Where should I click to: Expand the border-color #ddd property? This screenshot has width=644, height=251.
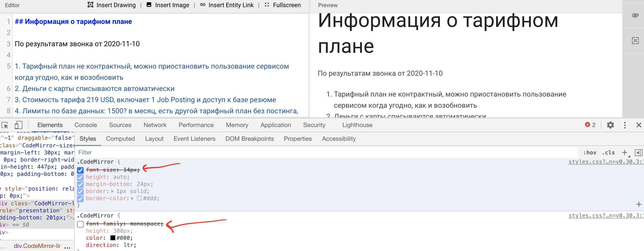point(132,199)
